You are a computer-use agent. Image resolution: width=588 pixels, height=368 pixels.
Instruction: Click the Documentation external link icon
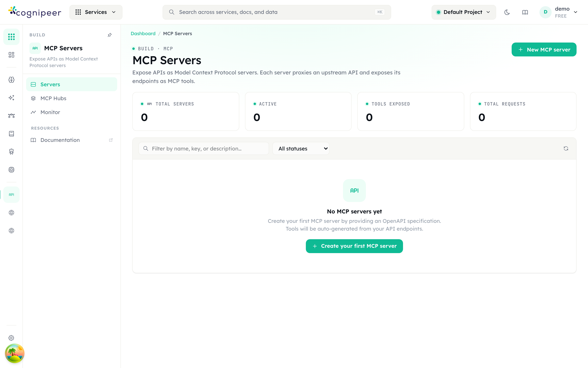coord(111,140)
